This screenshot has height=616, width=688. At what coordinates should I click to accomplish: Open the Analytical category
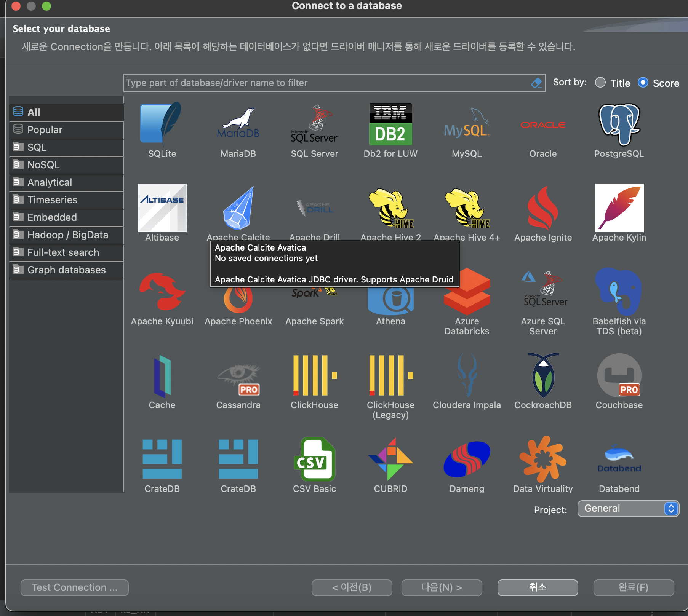coord(67,182)
